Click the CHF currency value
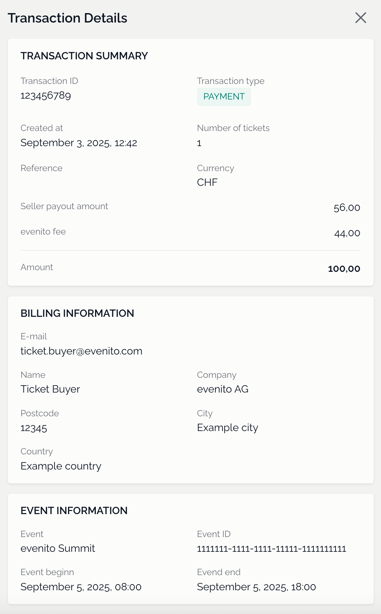Viewport: 381px width, 614px height. point(207,182)
